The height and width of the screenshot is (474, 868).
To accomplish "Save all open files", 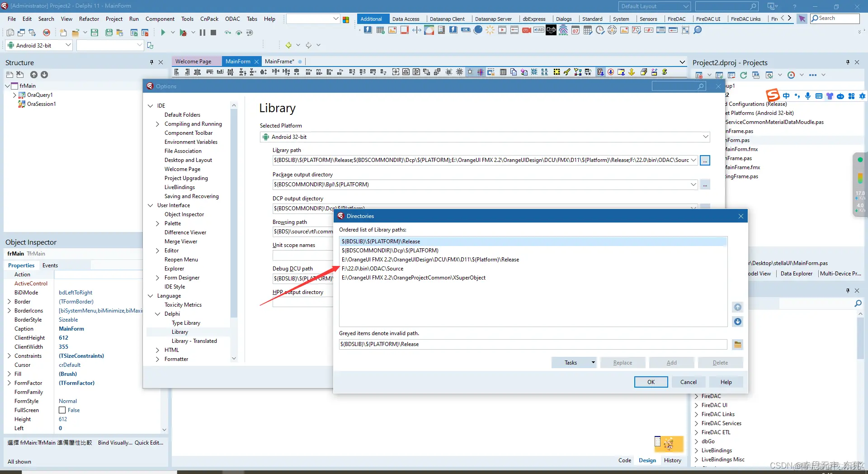I will pyautogui.click(x=109, y=33).
